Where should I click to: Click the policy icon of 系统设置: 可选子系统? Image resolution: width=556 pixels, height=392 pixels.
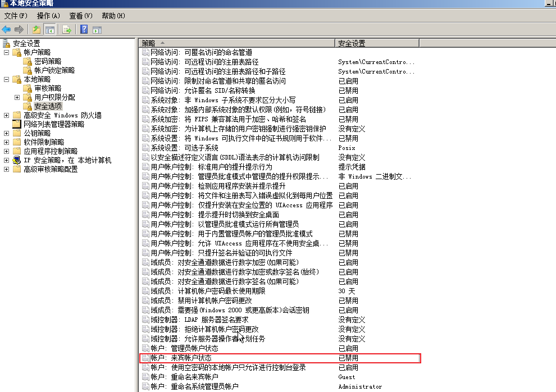145,148
